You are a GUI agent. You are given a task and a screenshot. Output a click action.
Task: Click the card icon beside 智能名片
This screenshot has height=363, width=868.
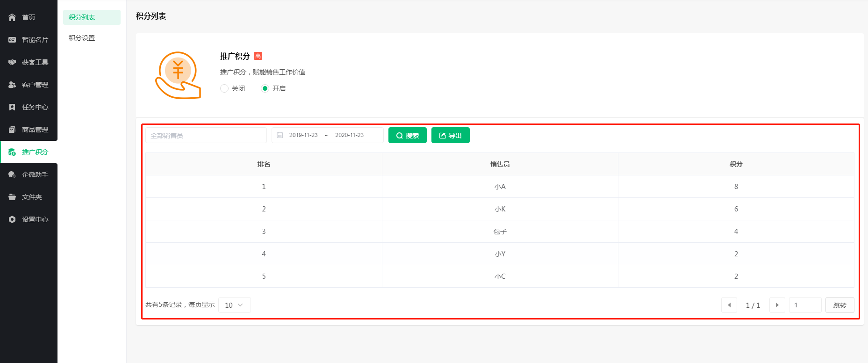(12, 40)
